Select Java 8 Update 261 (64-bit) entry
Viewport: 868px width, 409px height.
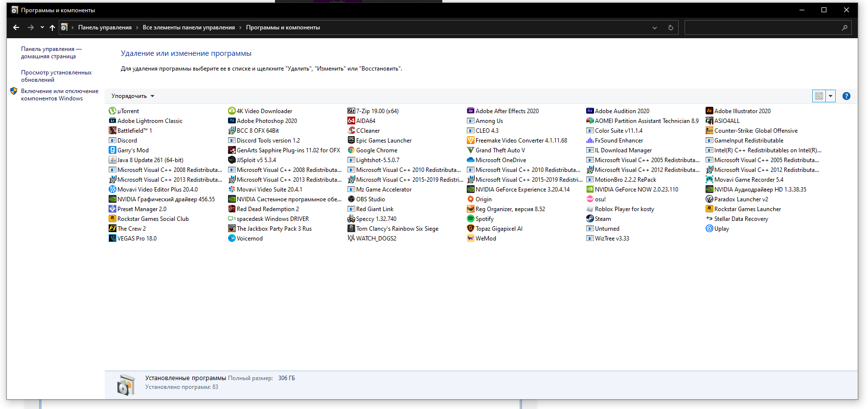pos(146,160)
